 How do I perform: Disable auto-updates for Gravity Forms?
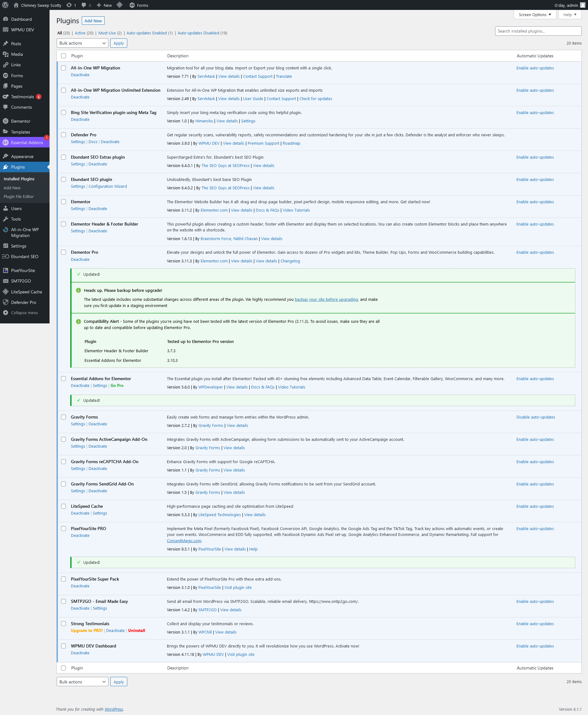(535, 417)
